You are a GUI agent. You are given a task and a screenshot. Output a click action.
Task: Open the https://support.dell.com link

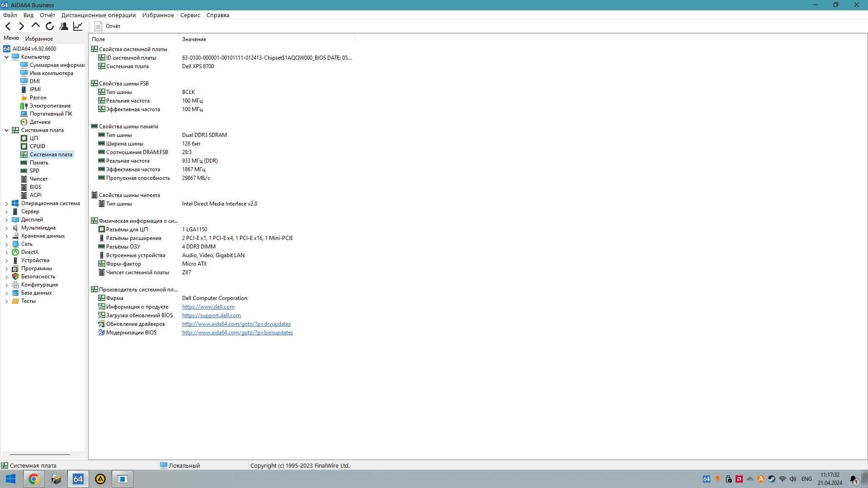[x=212, y=315]
